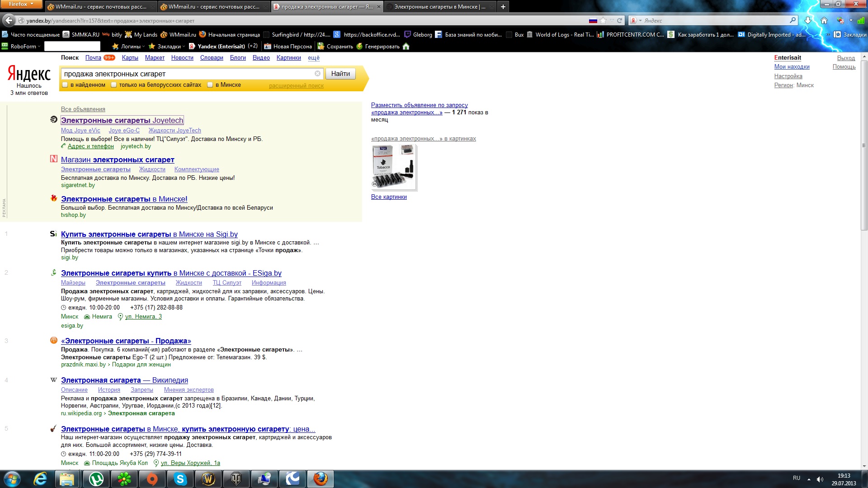Launch Internet Explorer from the taskbar
This screenshot has width=868, height=488.
pos(40,479)
